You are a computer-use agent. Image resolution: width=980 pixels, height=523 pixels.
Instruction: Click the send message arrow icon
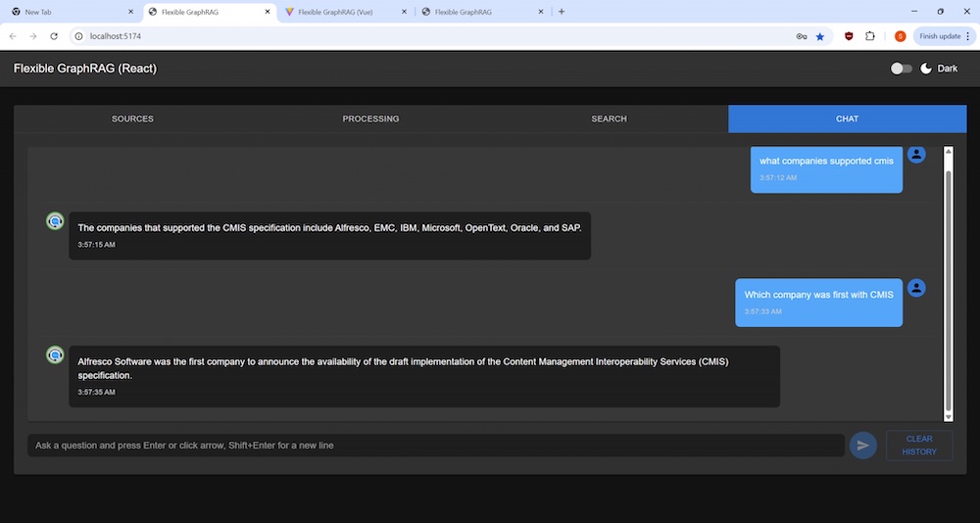tap(862, 446)
